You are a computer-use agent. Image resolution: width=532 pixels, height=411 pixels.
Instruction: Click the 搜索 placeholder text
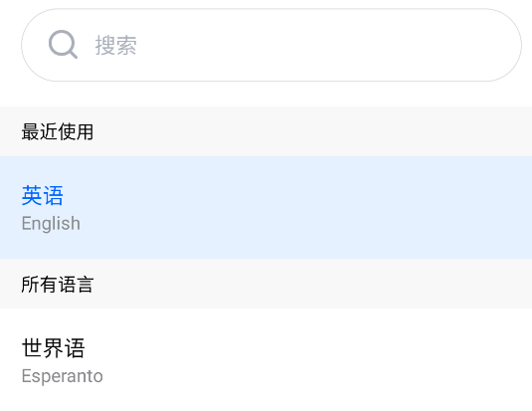[115, 45]
